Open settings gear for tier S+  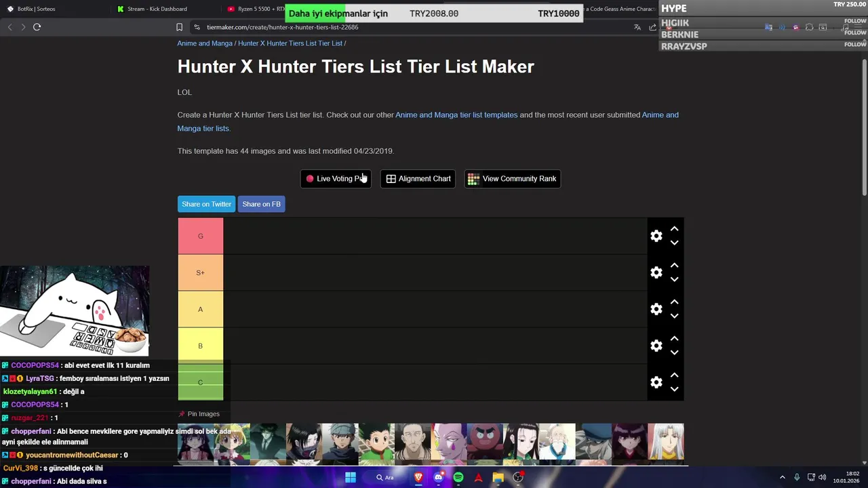pos(656,272)
